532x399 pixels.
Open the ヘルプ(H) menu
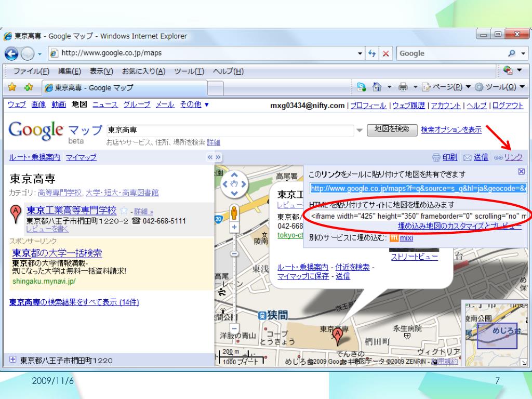228,71
